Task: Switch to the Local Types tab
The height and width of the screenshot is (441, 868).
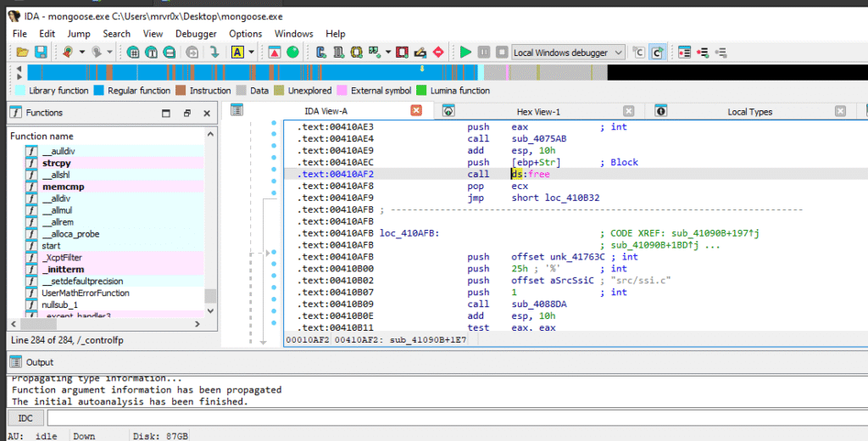Action: click(749, 111)
